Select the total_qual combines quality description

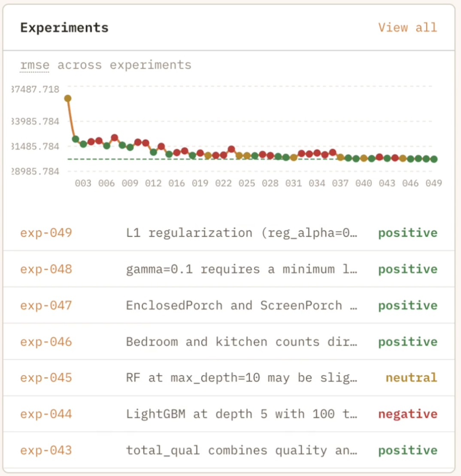242,451
